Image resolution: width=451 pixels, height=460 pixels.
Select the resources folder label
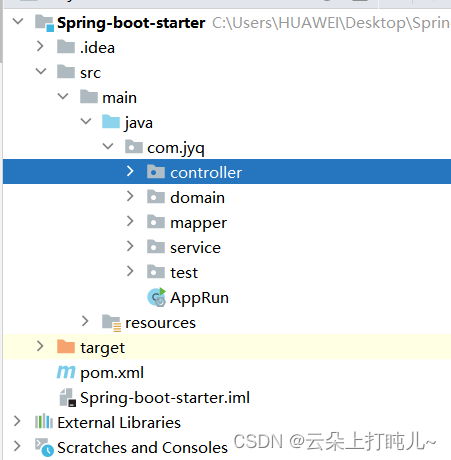pyautogui.click(x=160, y=323)
